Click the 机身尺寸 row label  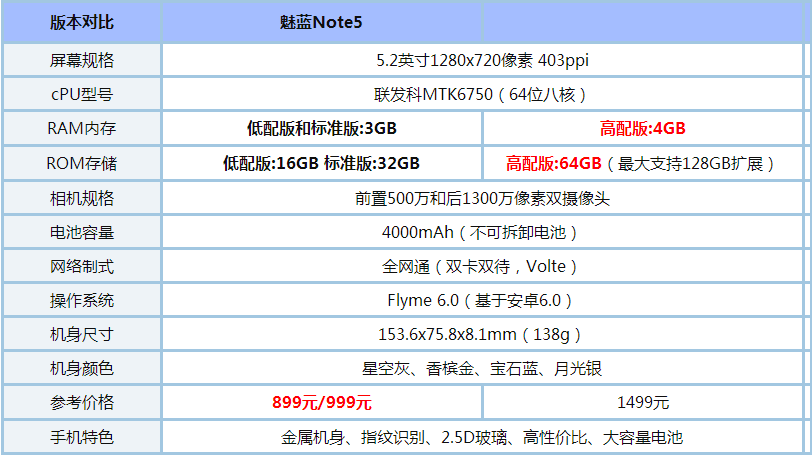(82, 334)
